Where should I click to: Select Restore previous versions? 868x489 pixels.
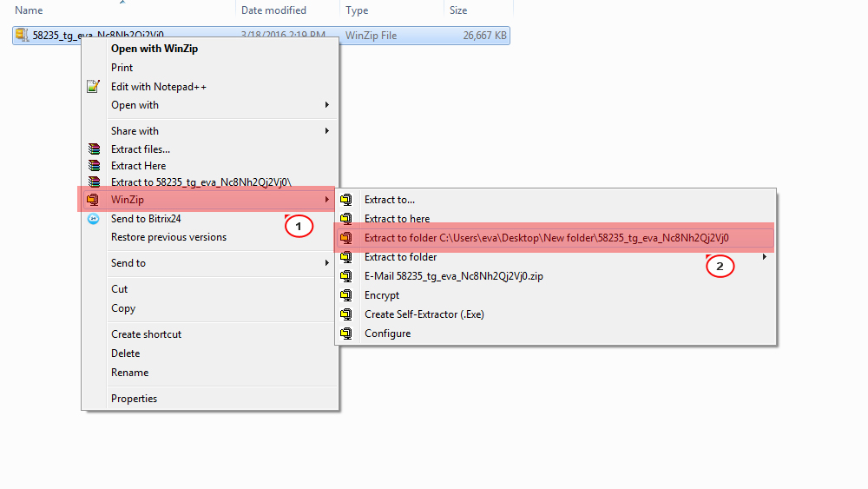pyautogui.click(x=210, y=237)
